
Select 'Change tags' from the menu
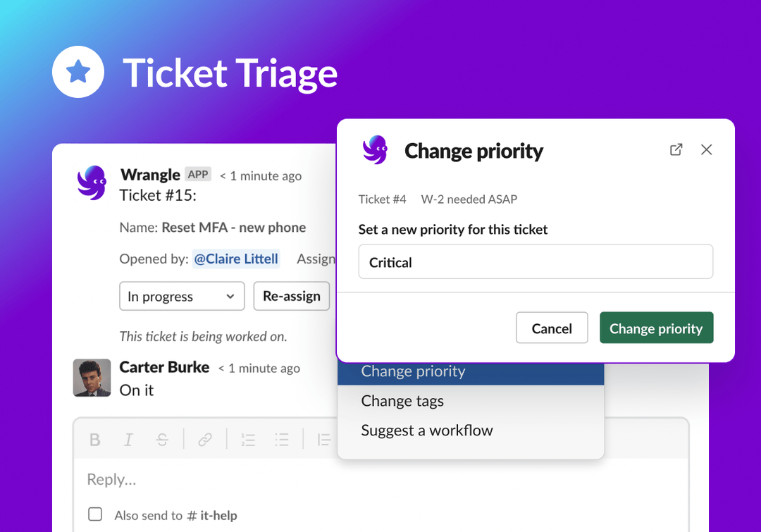(x=402, y=401)
